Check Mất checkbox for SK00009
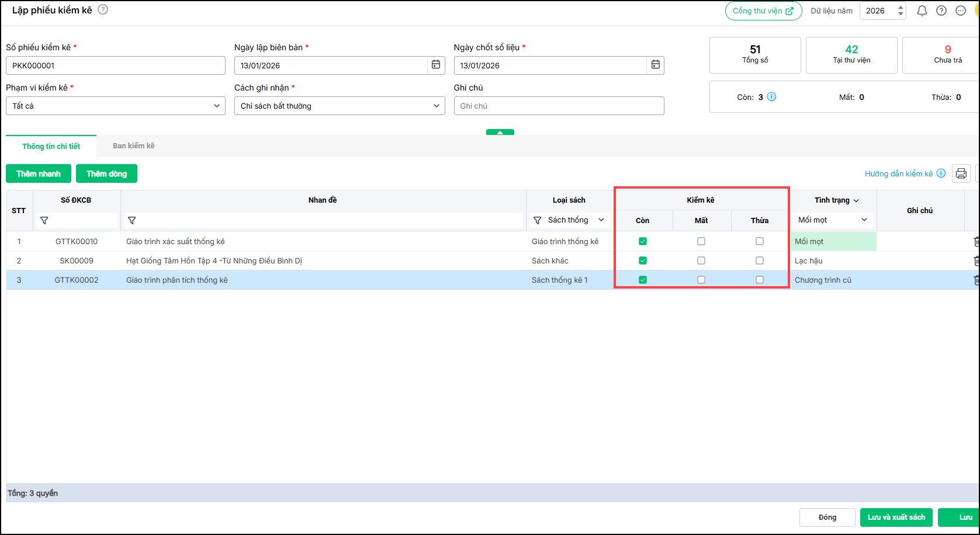 pyautogui.click(x=701, y=260)
